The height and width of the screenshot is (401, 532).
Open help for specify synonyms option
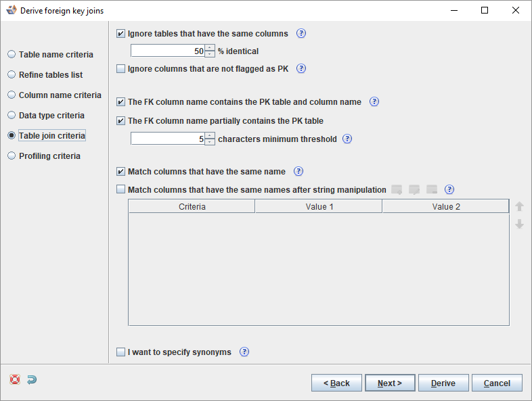[244, 352]
